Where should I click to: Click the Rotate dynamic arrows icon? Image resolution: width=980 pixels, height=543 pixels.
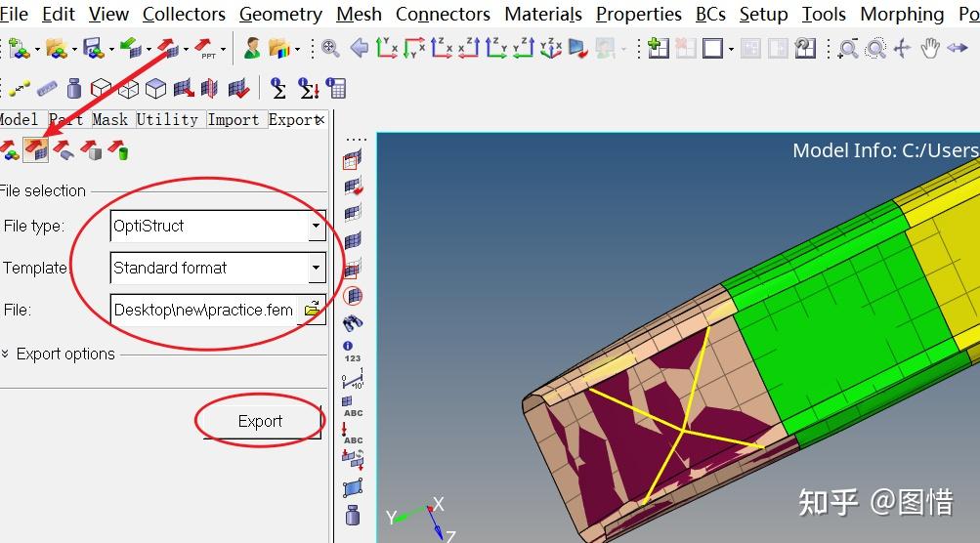click(903, 48)
